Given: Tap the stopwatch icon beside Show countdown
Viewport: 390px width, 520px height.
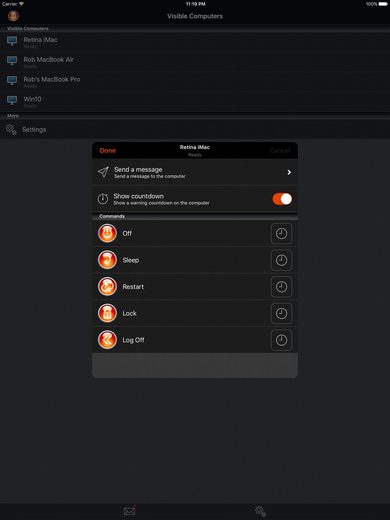Looking at the screenshot, I should tap(103, 199).
